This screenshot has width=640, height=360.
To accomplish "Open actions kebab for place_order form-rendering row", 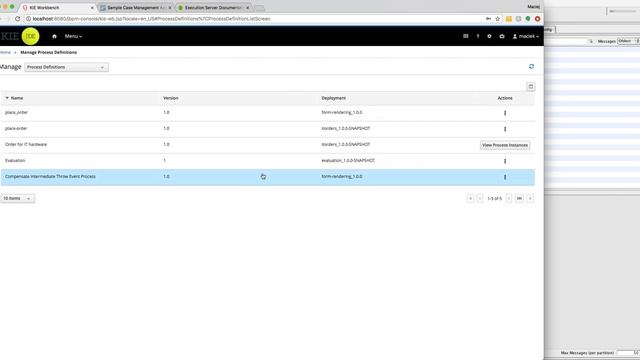I will click(505, 113).
